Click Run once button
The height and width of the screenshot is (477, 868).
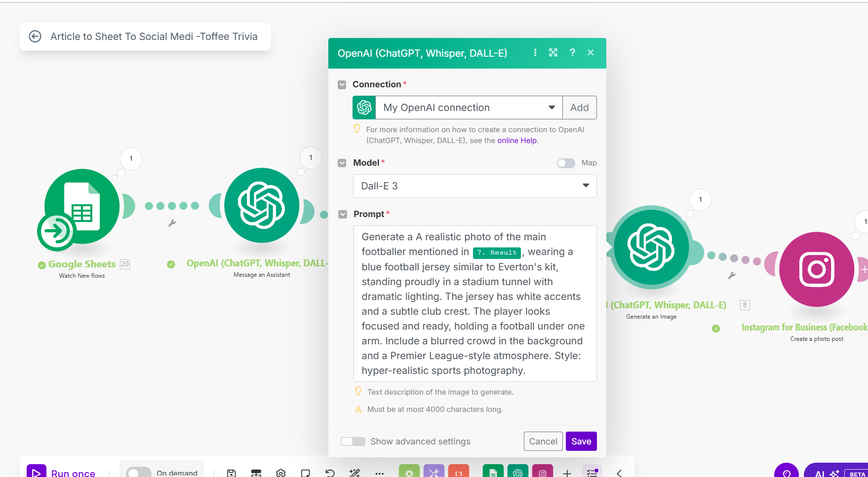tap(61, 472)
